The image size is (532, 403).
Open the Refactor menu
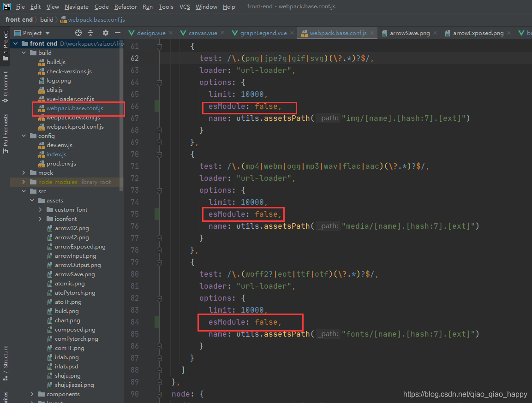(126, 7)
